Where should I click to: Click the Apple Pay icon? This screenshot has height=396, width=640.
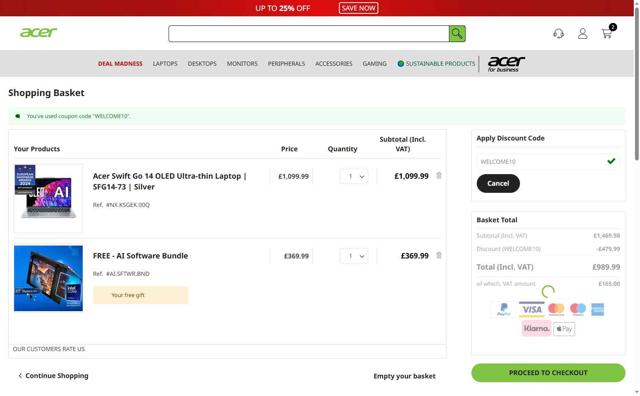click(x=564, y=329)
